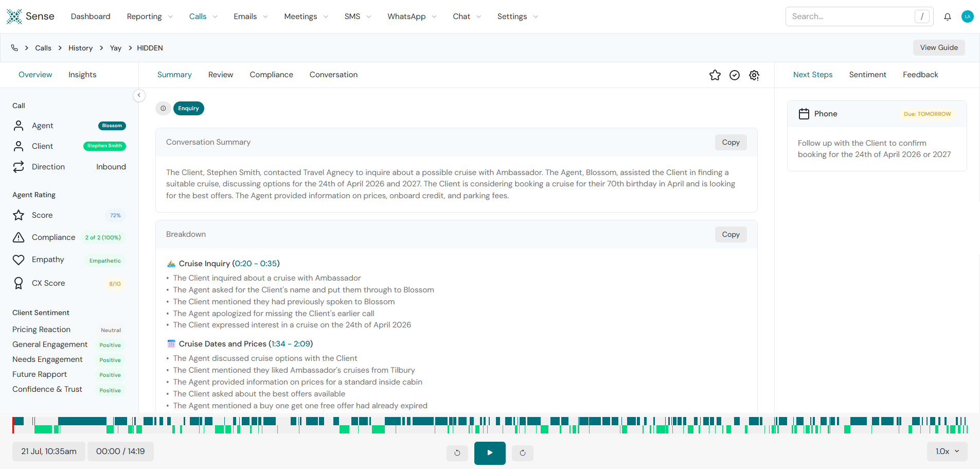Click the info icon next to the Enquiry tag
The image size is (980, 469).
click(x=163, y=108)
